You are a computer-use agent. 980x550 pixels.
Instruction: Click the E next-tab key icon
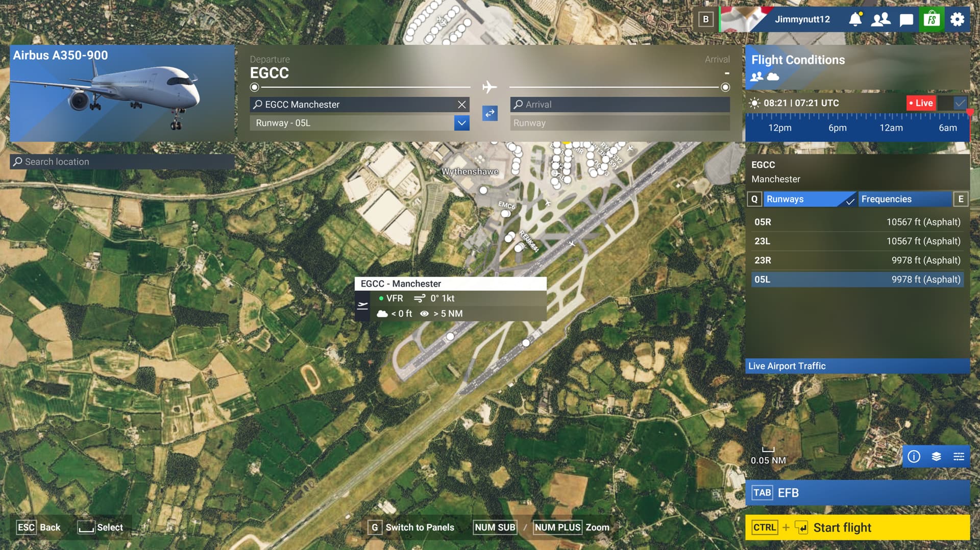[961, 199]
